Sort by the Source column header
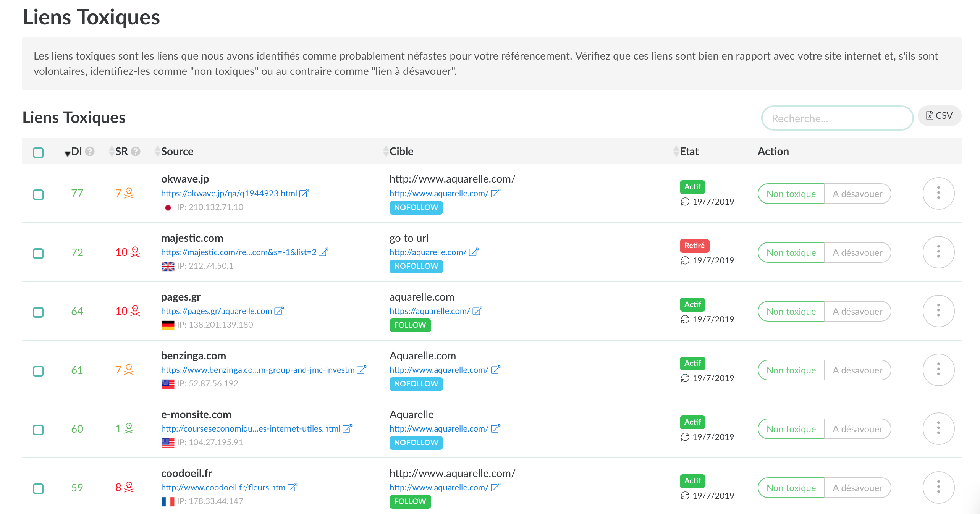Viewport: 980px width, 514px height. point(177,152)
